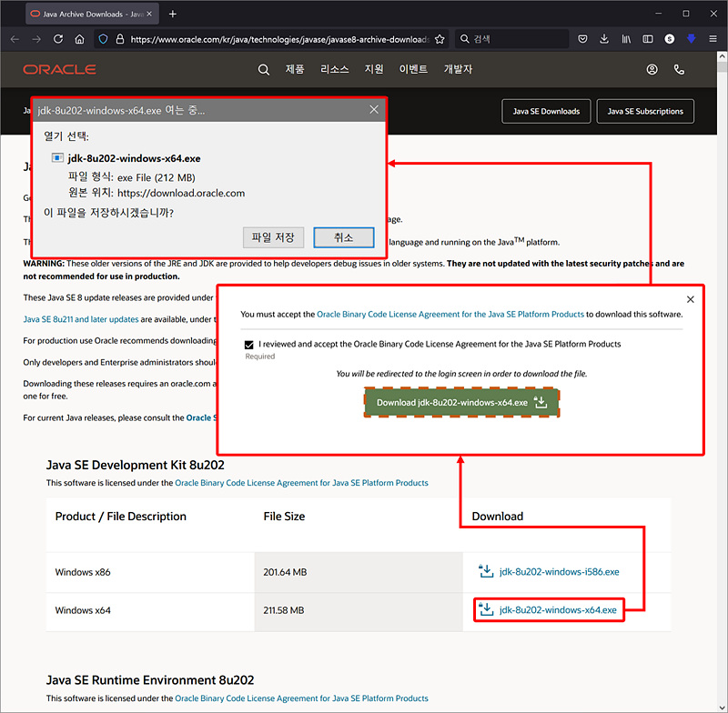Open the browser downloads arrow icon
The width and height of the screenshot is (728, 713).
tap(604, 39)
